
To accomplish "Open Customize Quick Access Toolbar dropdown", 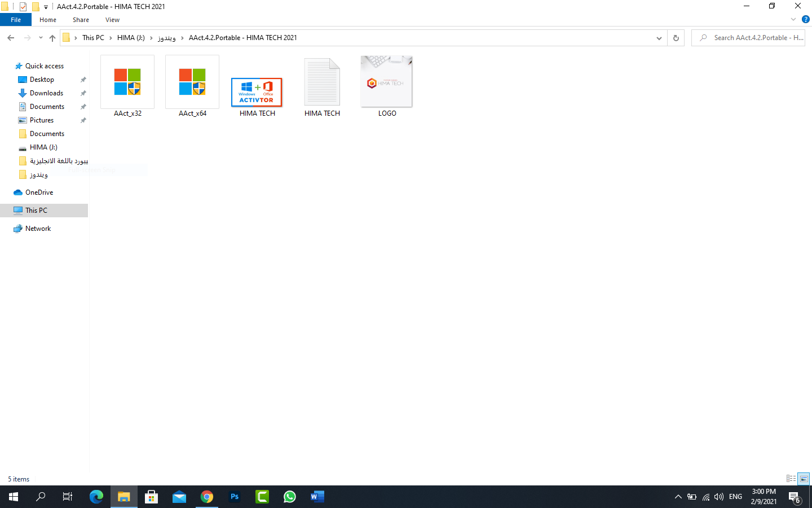I will [x=46, y=7].
